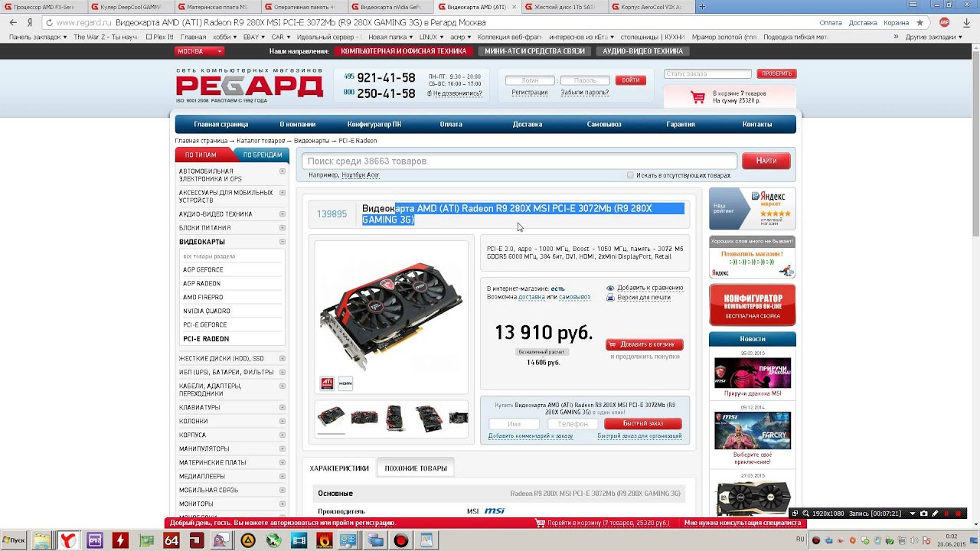Click the 'Телефон' phone input field

pyautogui.click(x=573, y=424)
